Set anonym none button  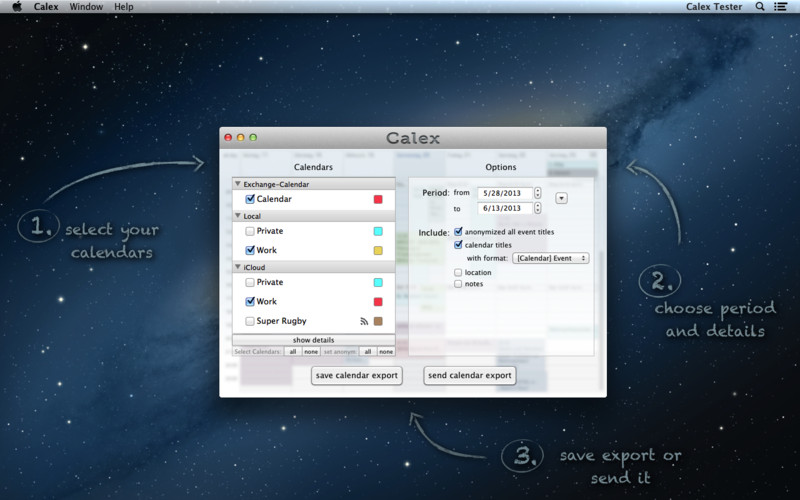(x=386, y=352)
